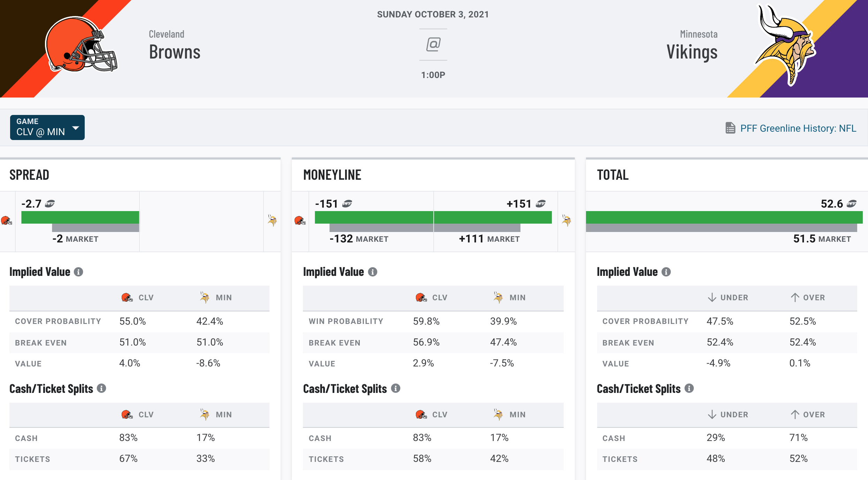The height and width of the screenshot is (480, 868).
Task: Click the SUNDAY OCTOBER 3, 2021 date text
Action: (x=433, y=14)
